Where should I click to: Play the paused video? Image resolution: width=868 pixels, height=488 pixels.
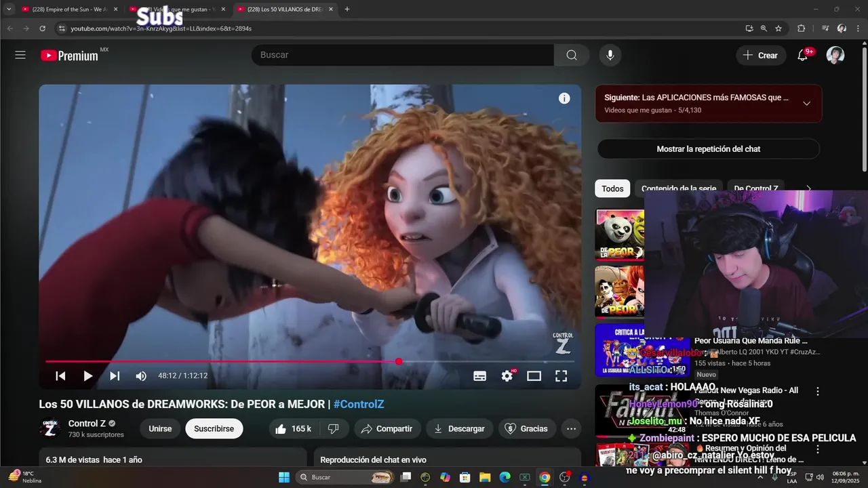87,375
